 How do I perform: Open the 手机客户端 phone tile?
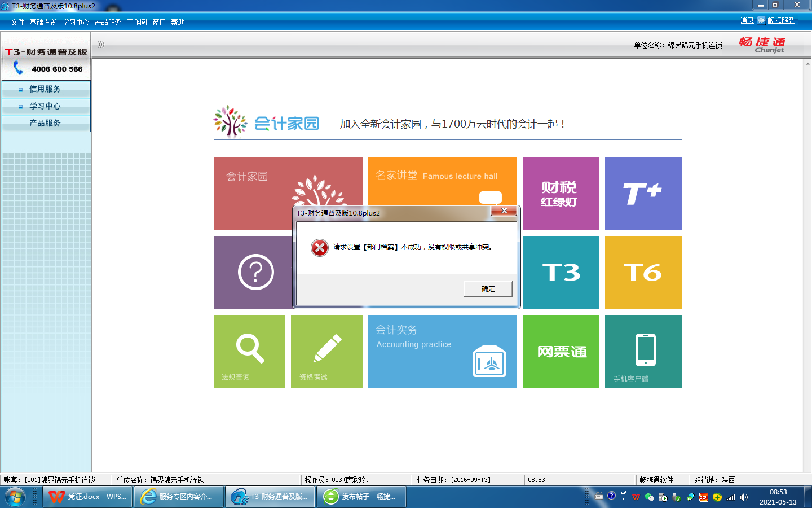click(x=643, y=352)
